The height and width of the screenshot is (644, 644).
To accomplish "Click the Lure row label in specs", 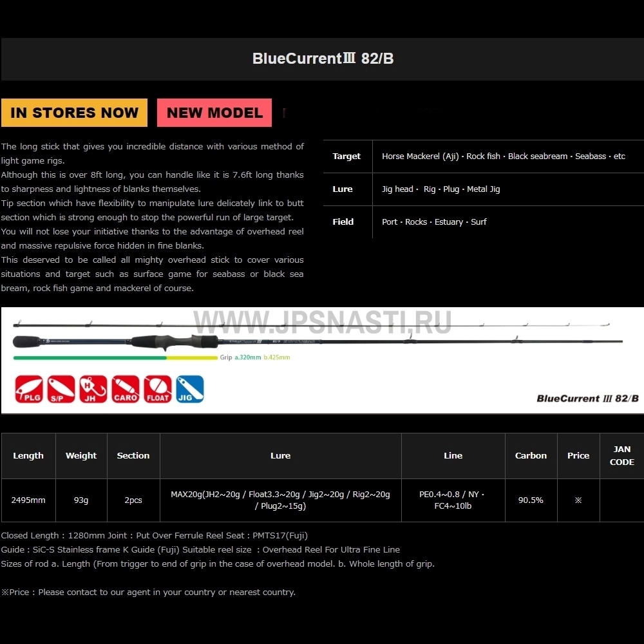I will (x=343, y=189).
